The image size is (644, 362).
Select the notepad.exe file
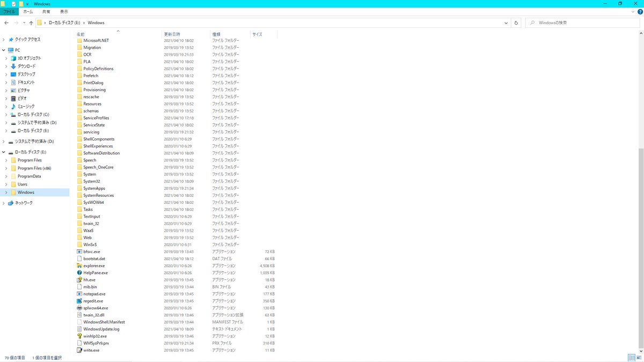pyautogui.click(x=94, y=294)
